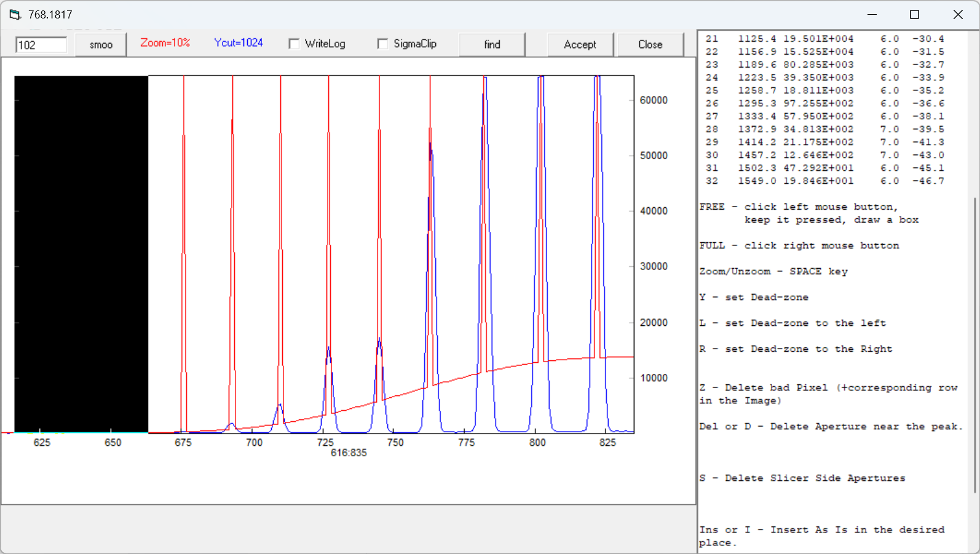Select table row 23 with 1189.6

(824, 65)
